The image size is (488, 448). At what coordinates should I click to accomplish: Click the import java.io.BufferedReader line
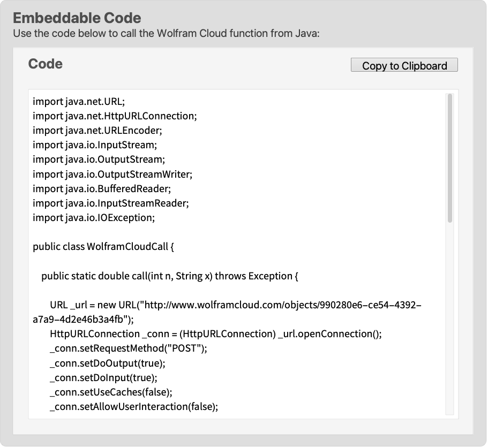pos(102,189)
